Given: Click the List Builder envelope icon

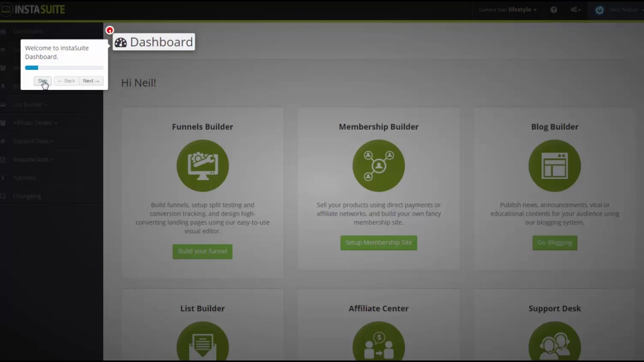Looking at the screenshot, I should point(203,341).
